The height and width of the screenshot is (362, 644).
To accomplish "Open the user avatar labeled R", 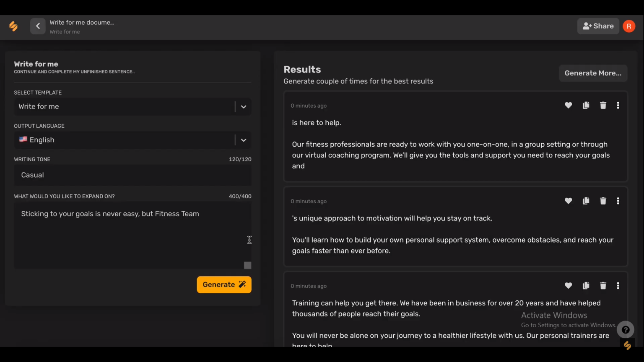I will pos(629,26).
